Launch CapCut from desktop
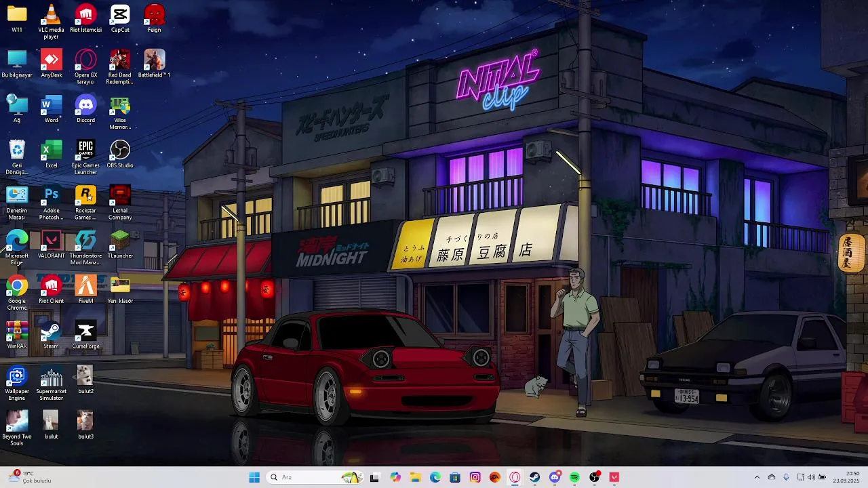This screenshot has height=488, width=868. pyautogui.click(x=120, y=18)
